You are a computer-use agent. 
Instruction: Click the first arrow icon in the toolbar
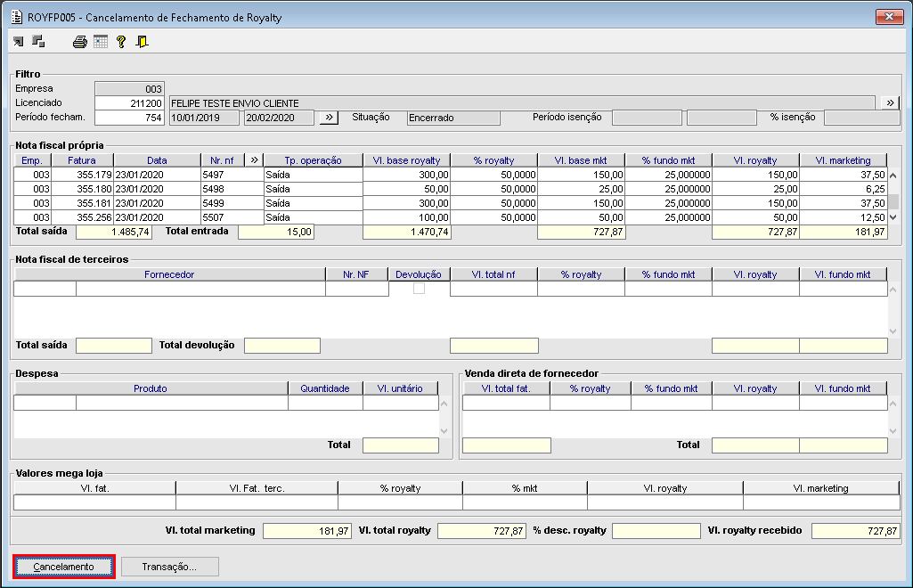19,42
